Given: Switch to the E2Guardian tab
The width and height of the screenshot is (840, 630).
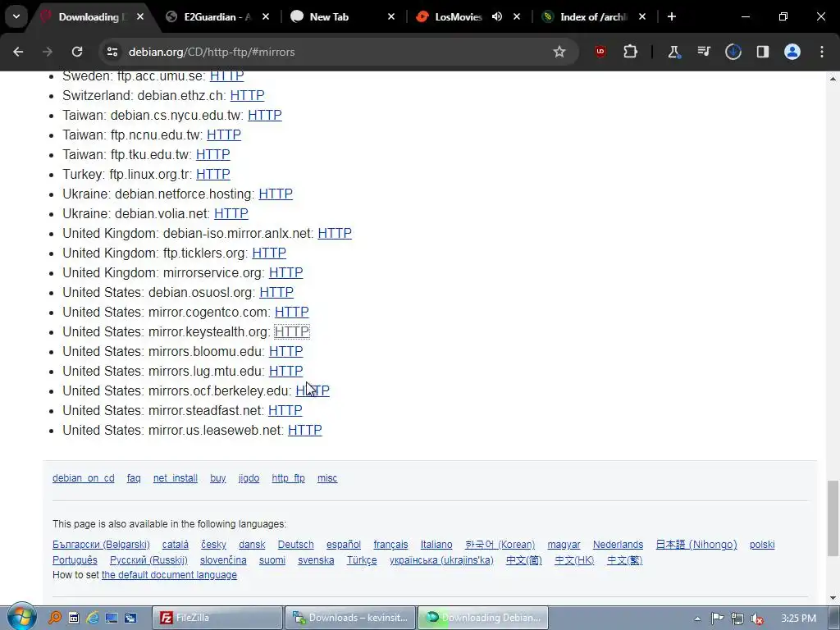Looking at the screenshot, I should coord(217,16).
